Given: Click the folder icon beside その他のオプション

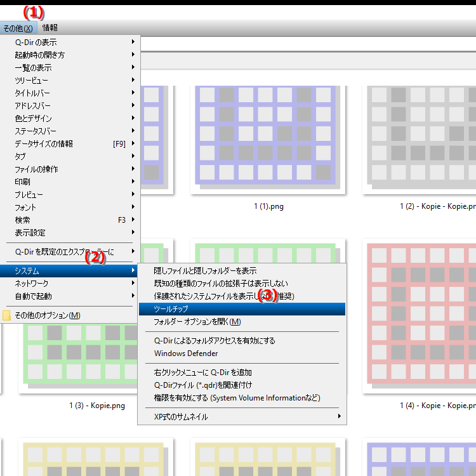Looking at the screenshot, I should (x=7, y=315).
